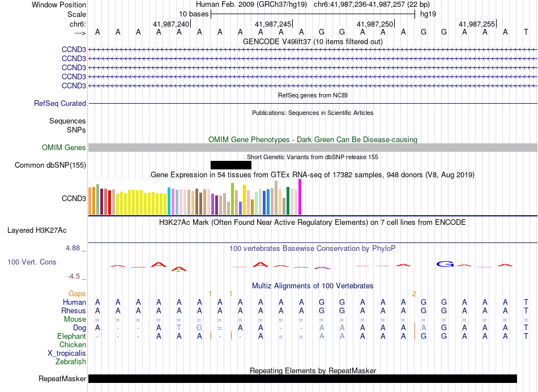Click the 100 Vert. Cons track label
Image resolution: width=538 pixels, height=392 pixels.
coord(32,262)
